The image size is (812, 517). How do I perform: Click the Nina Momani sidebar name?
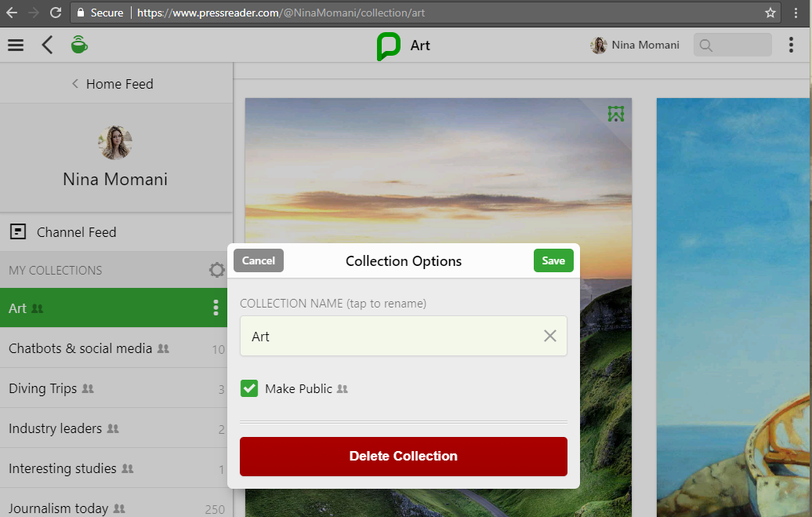click(x=115, y=180)
